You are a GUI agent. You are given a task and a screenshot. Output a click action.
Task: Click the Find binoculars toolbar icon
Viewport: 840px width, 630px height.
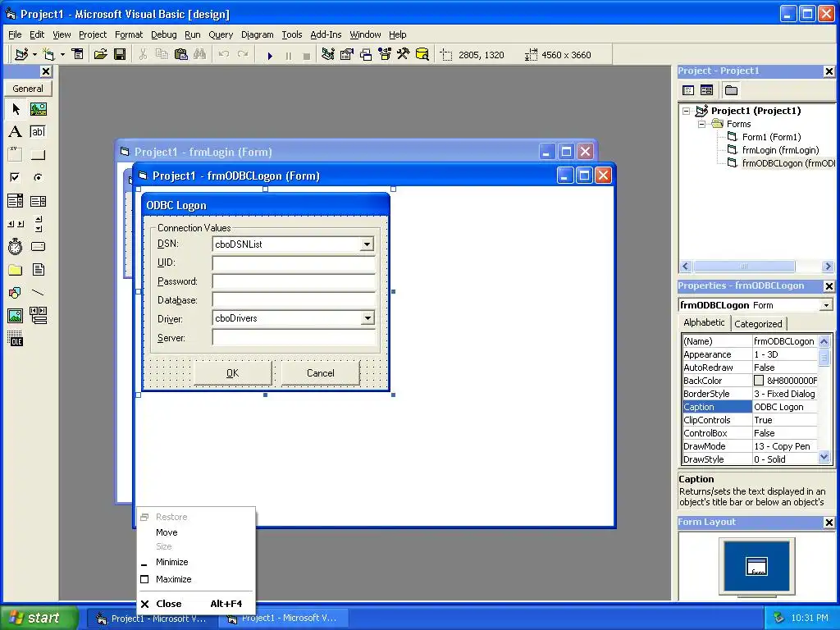pos(200,54)
